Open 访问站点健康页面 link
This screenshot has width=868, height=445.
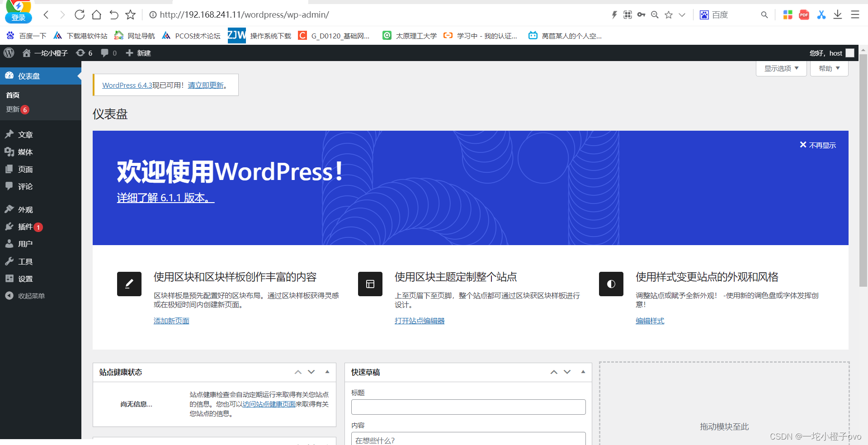(269, 404)
